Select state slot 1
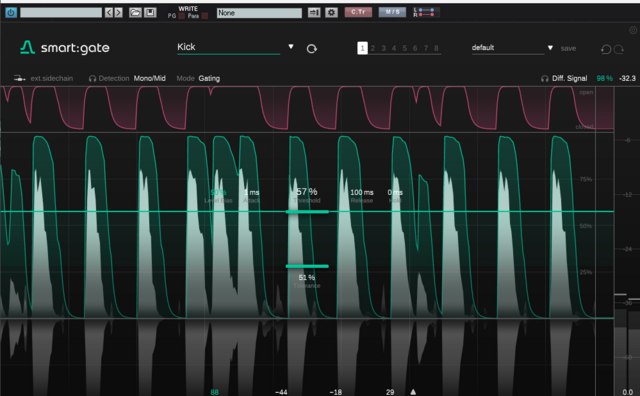 click(362, 48)
